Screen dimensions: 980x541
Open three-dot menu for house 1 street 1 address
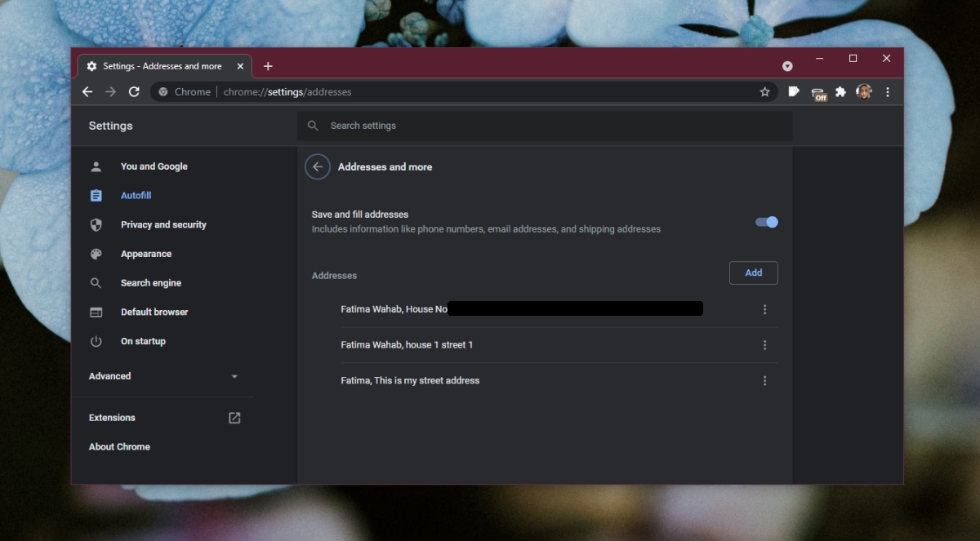tap(765, 344)
